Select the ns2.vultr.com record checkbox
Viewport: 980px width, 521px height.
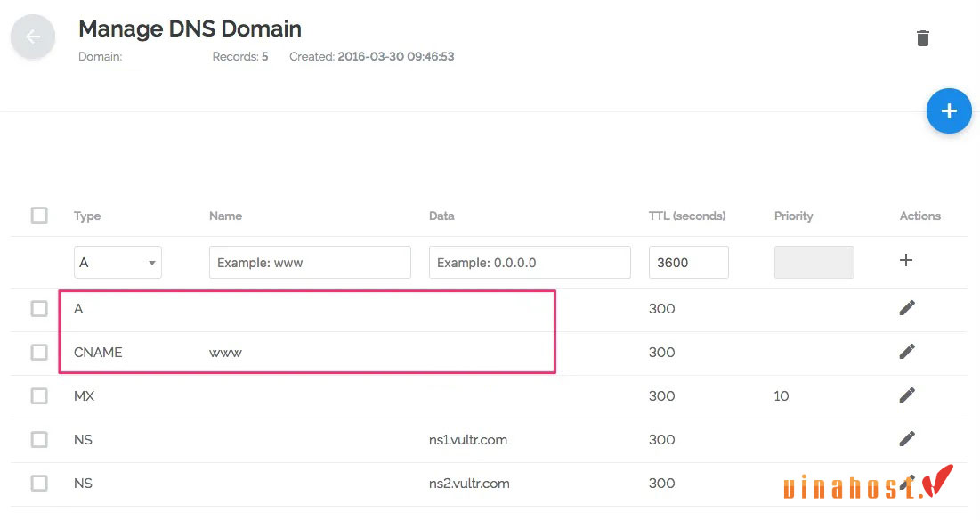(x=39, y=484)
